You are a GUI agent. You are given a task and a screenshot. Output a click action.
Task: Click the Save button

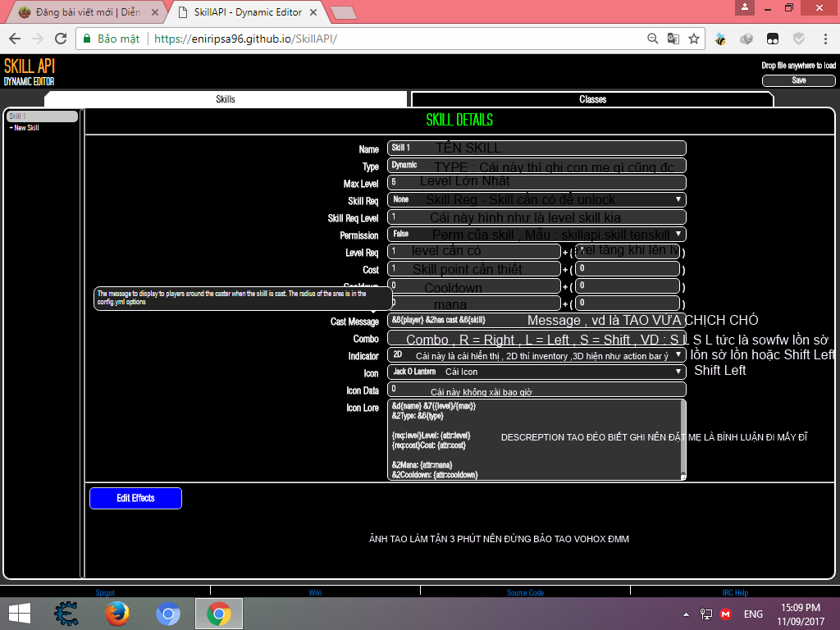(798, 80)
